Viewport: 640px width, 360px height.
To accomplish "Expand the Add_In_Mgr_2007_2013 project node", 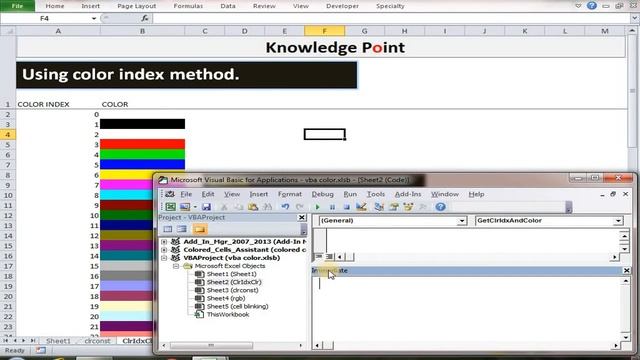I will click(164, 242).
